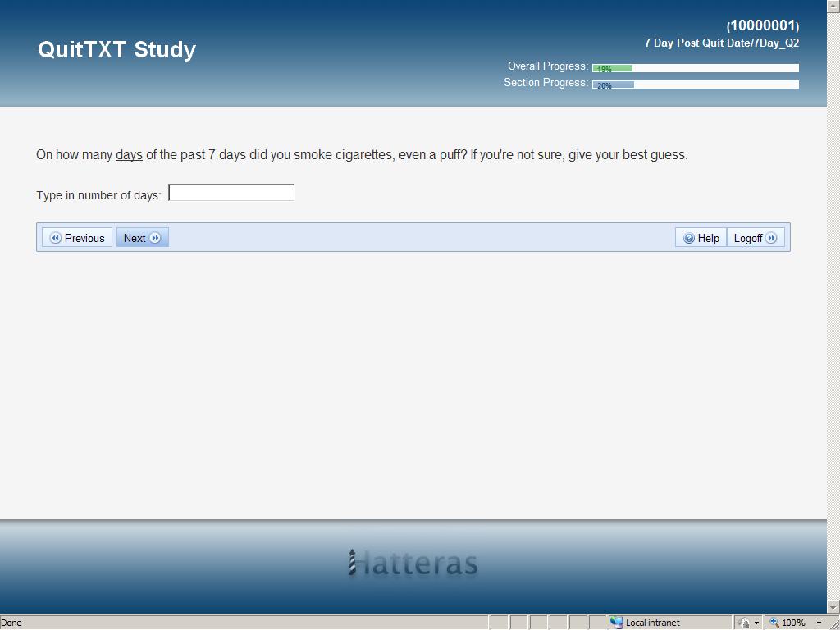Click the scrollbar up arrow
Screen dimensions: 840x630
(833, 6)
